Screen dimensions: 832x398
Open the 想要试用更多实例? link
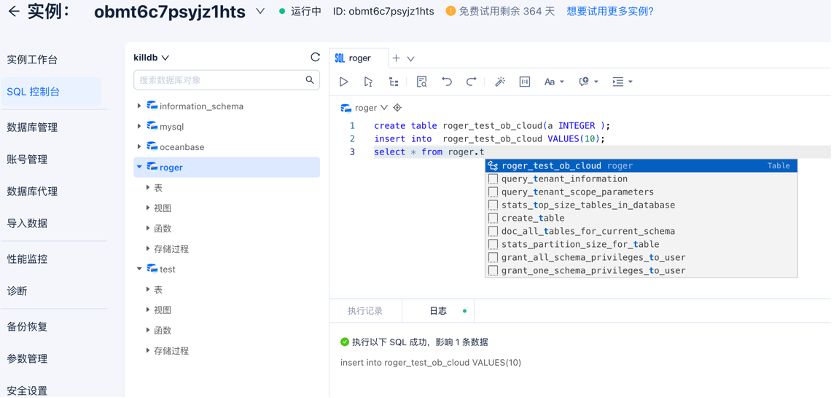pos(610,12)
